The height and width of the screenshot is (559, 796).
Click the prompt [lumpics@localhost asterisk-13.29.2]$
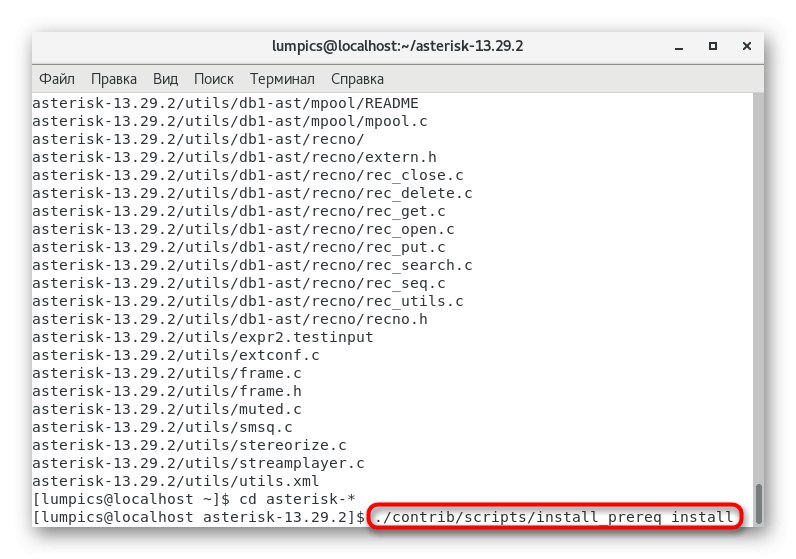(198, 517)
